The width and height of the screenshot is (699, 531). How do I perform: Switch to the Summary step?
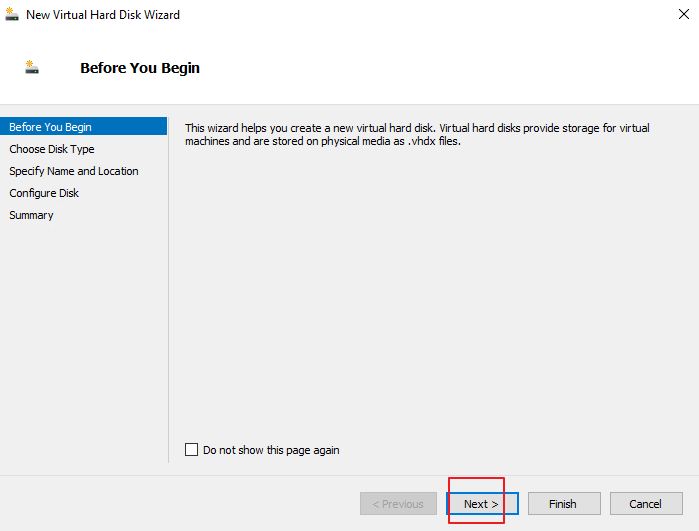(x=31, y=215)
